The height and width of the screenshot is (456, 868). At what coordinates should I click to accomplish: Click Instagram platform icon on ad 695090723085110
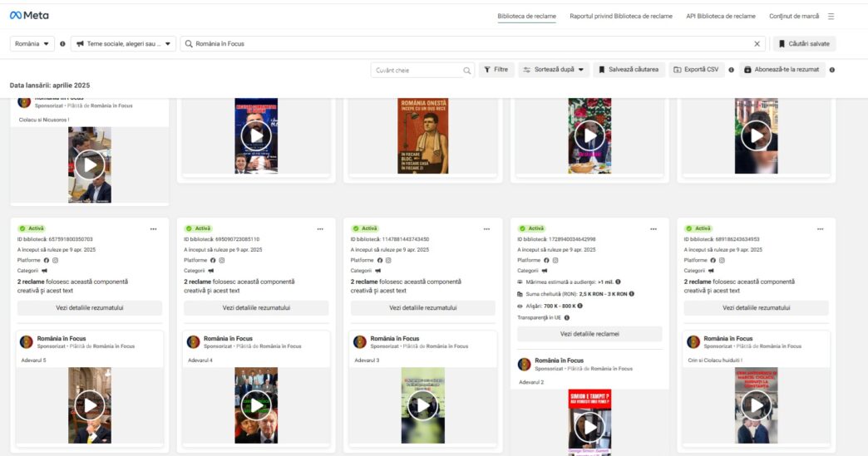[221, 260]
